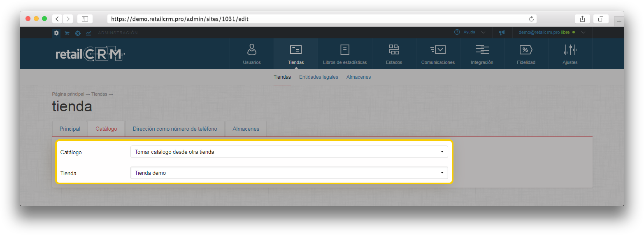Open Entidades legales submenu
This screenshot has height=235, width=644.
click(319, 77)
